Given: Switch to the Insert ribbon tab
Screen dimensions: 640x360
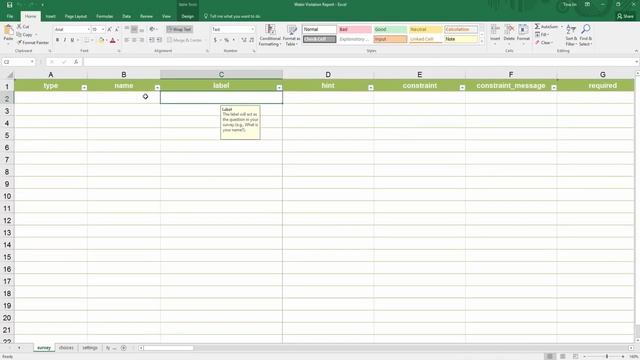Looking at the screenshot, I should coord(51,16).
